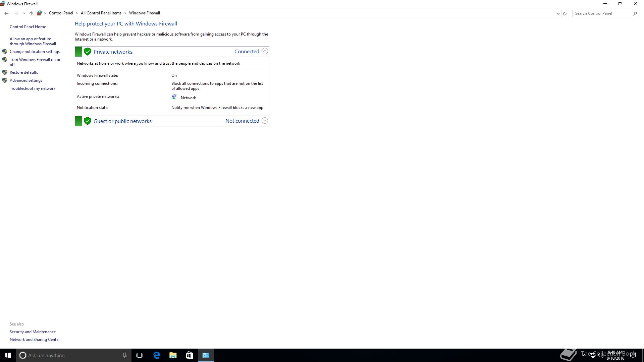Viewport: 644px width, 362px height.
Task: Open File Explorer from taskbar
Action: pos(173,355)
